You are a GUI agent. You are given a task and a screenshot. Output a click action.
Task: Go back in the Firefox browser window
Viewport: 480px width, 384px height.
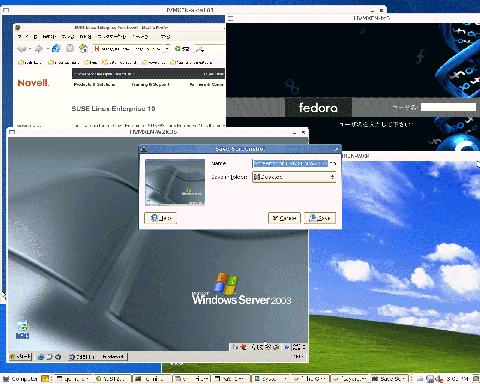click(x=22, y=49)
